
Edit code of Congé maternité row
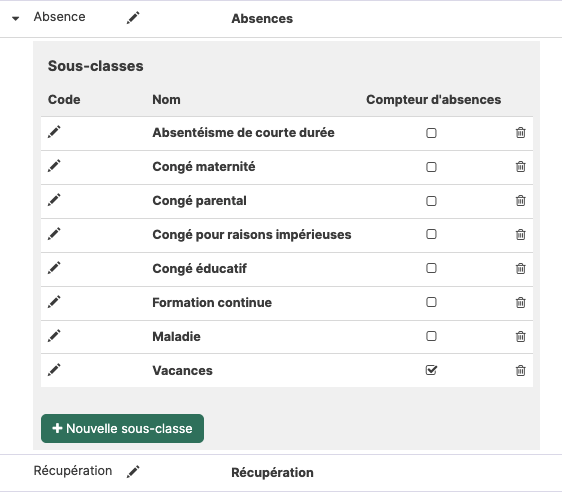coord(54,166)
